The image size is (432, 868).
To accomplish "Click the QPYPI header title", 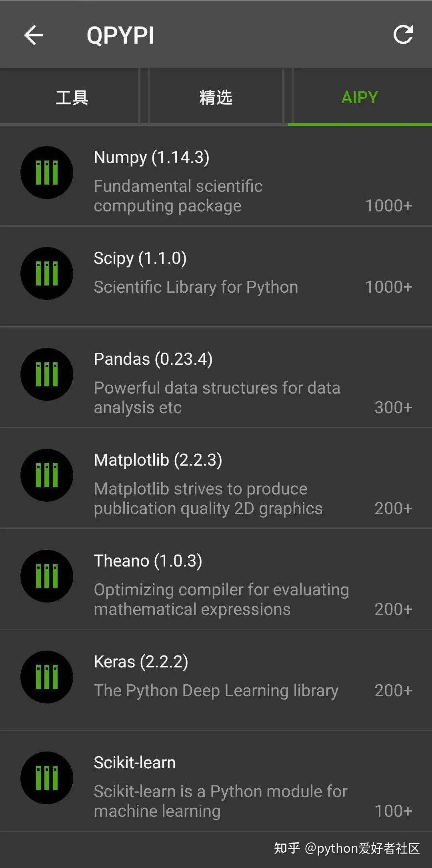I will click(120, 35).
